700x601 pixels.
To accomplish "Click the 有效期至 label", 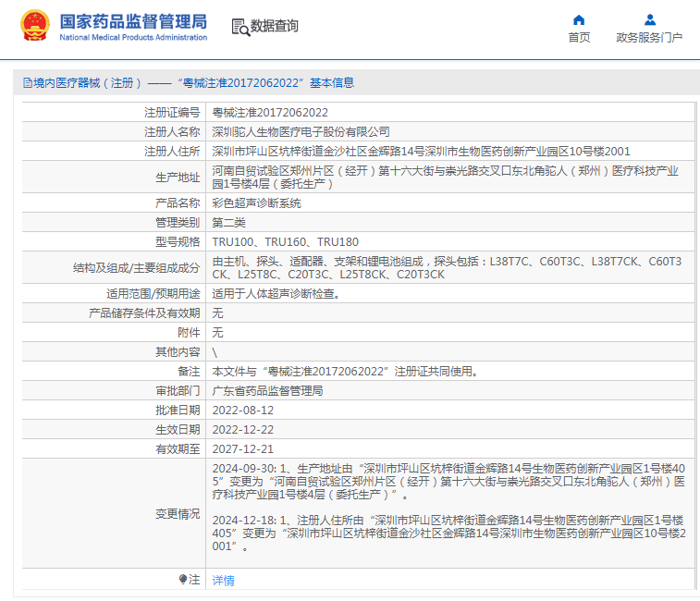I will 178,449.
